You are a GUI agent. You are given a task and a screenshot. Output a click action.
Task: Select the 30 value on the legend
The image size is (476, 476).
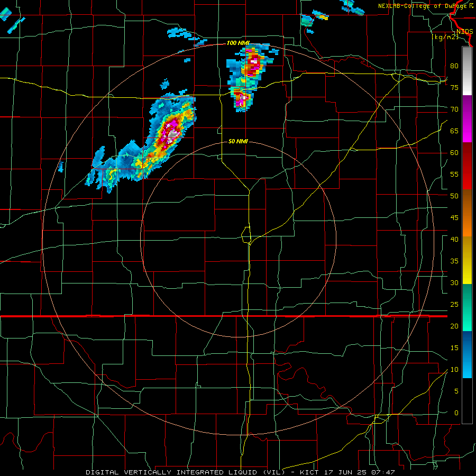(x=454, y=282)
